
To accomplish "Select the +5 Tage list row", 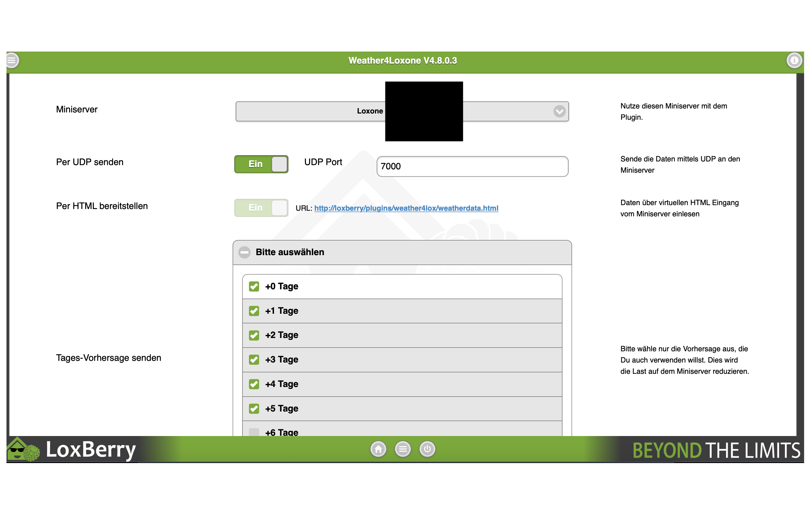I will (x=402, y=409).
